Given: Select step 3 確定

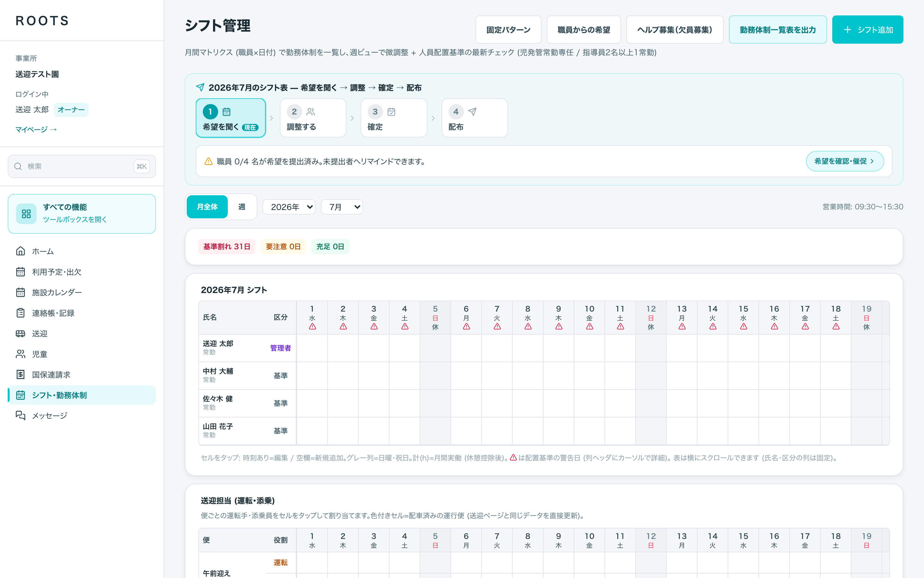Looking at the screenshot, I should coord(394,118).
